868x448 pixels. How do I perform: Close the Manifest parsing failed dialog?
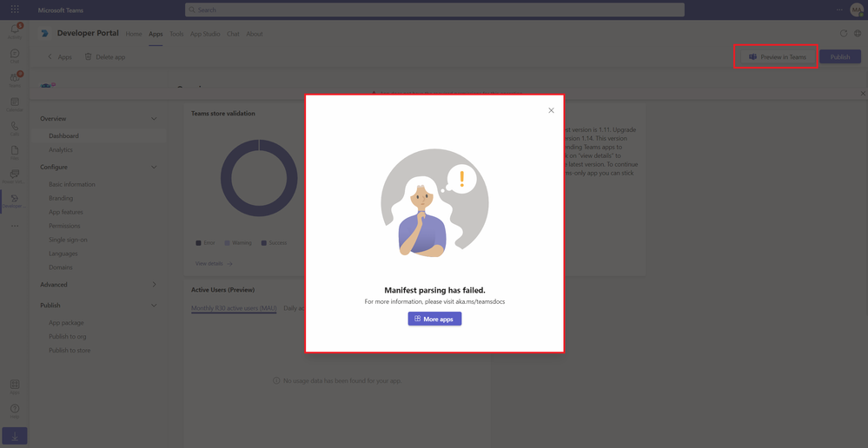coord(551,110)
